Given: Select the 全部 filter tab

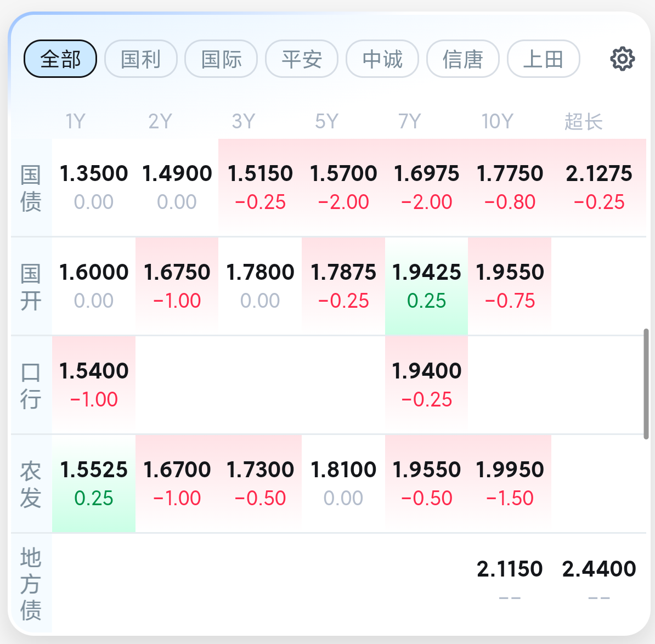Looking at the screenshot, I should pos(60,59).
